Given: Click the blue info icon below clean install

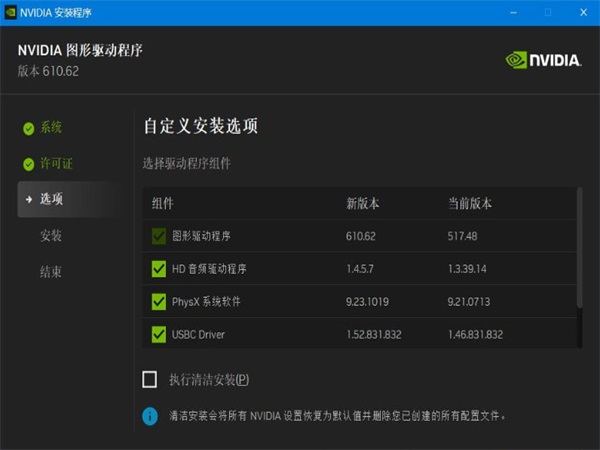Looking at the screenshot, I should coord(150,416).
